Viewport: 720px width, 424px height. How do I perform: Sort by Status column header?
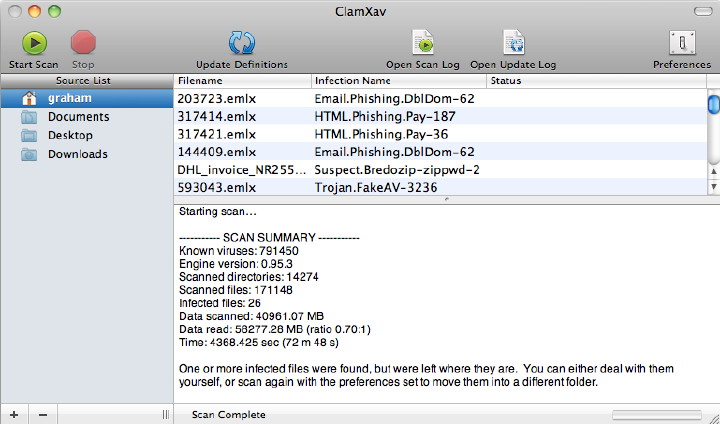tap(596, 81)
